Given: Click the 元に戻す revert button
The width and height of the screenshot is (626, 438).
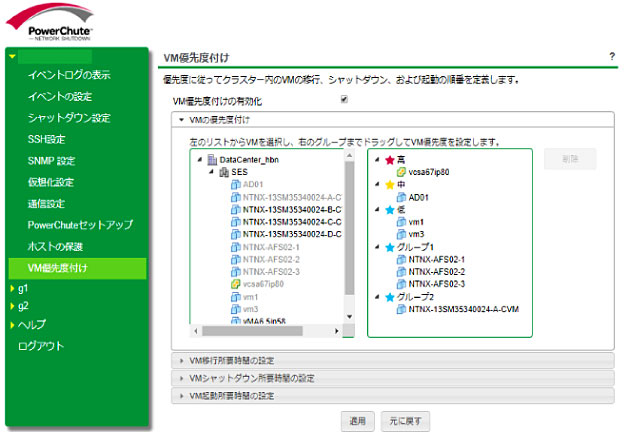Looking at the screenshot, I should pos(405,420).
